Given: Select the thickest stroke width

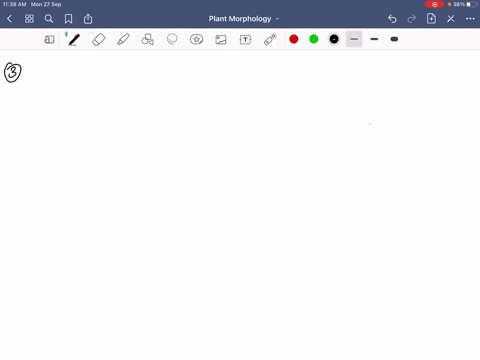Looking at the screenshot, I should pyautogui.click(x=394, y=39).
